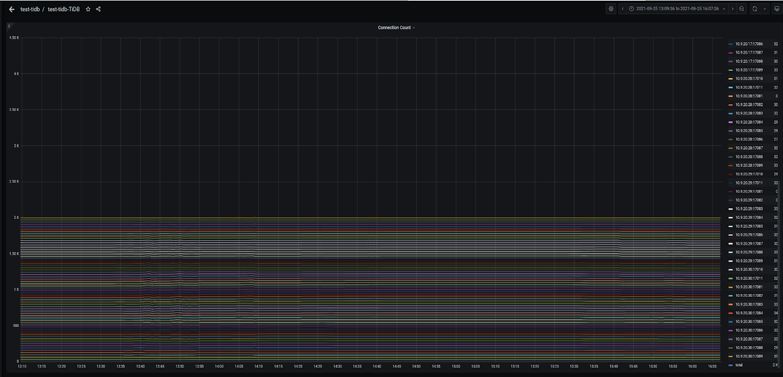Click the 13:10 x-axis time label
783x377 pixels.
22,366
